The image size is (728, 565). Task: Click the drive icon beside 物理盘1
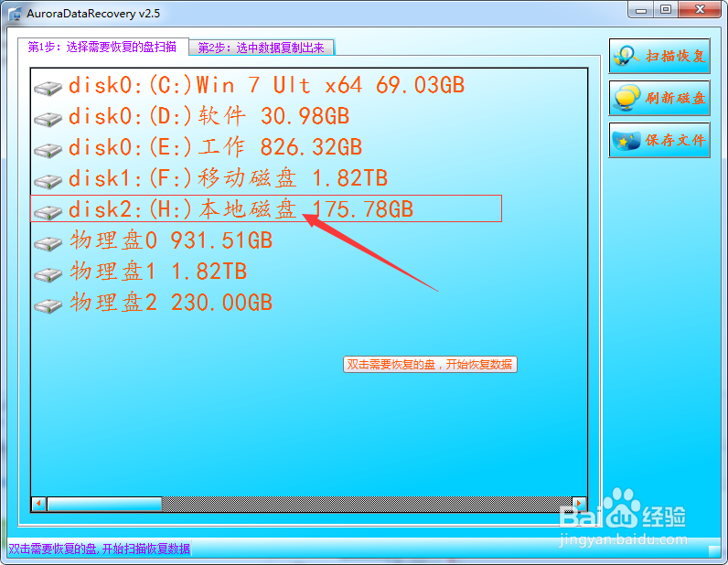48,274
